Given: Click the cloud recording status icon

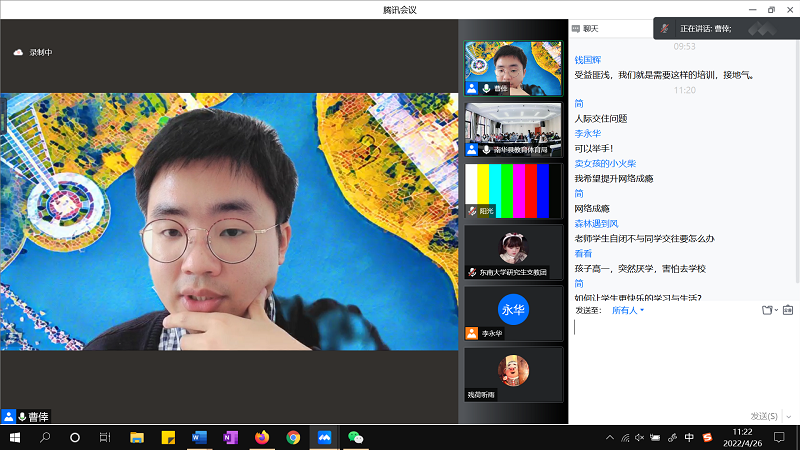Looking at the screenshot, I should [18, 52].
